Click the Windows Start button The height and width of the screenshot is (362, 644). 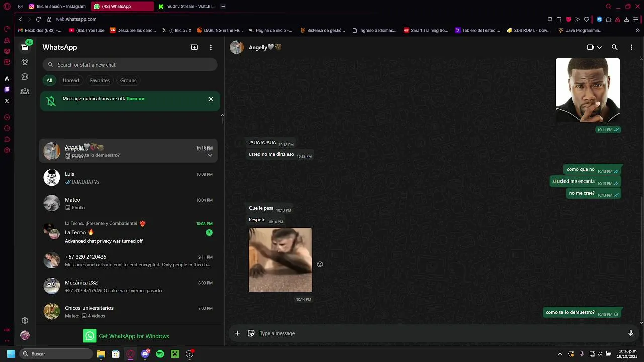tap(11, 354)
